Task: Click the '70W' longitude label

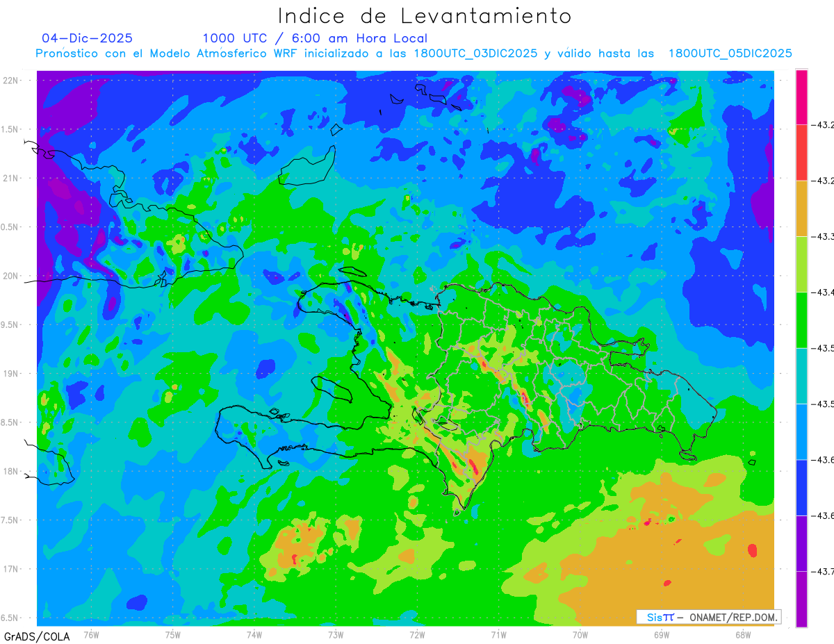Action: (x=580, y=634)
